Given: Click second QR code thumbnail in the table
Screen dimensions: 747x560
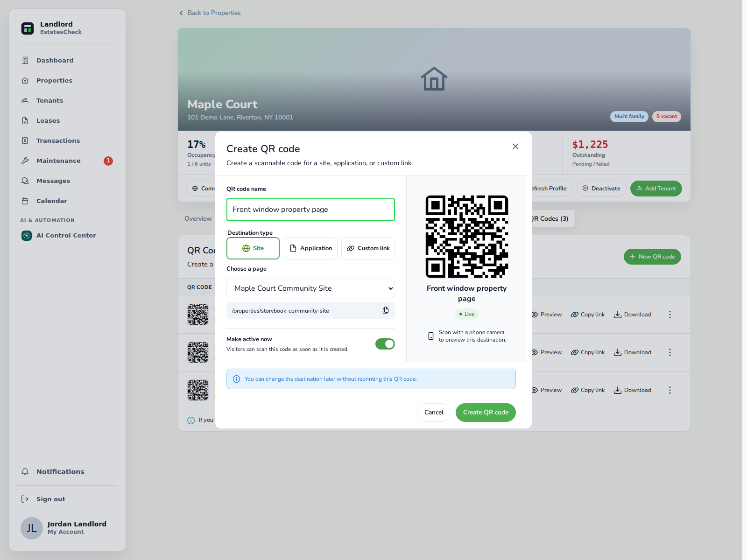Looking at the screenshot, I should click(198, 352).
